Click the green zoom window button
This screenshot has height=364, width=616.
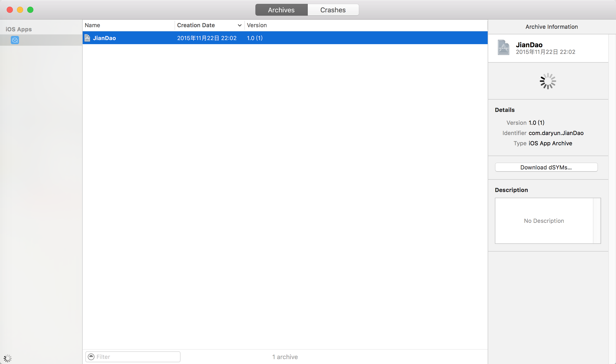click(30, 10)
